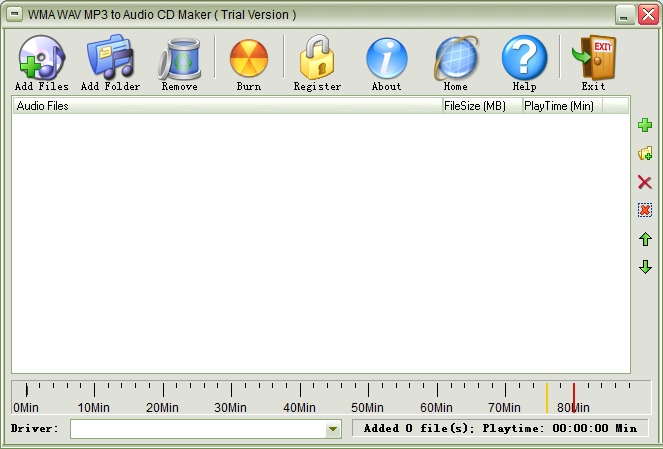Go to the Home globe icon
This screenshot has height=449, width=663.
(x=455, y=60)
